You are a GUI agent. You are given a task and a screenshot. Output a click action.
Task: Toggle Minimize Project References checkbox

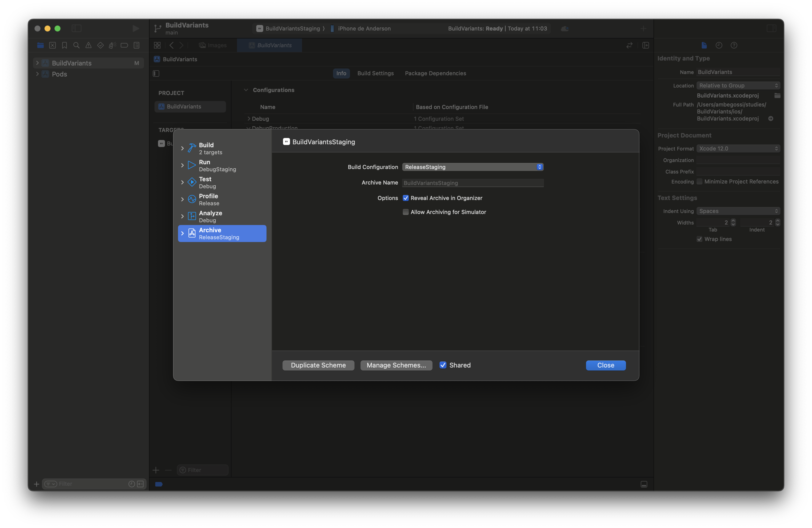[699, 182]
